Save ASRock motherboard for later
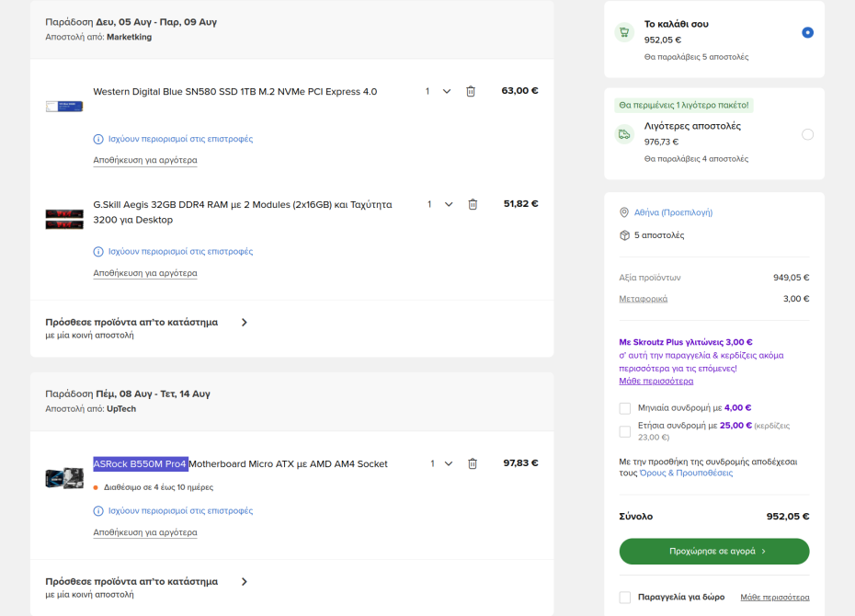 pos(145,532)
